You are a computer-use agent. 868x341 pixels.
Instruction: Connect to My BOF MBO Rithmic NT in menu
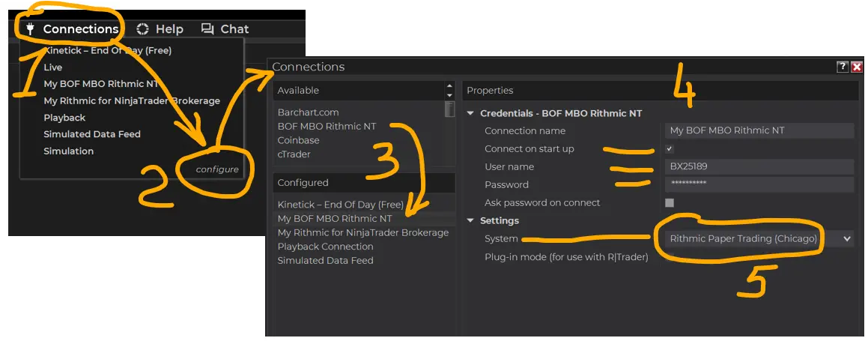pyautogui.click(x=101, y=84)
